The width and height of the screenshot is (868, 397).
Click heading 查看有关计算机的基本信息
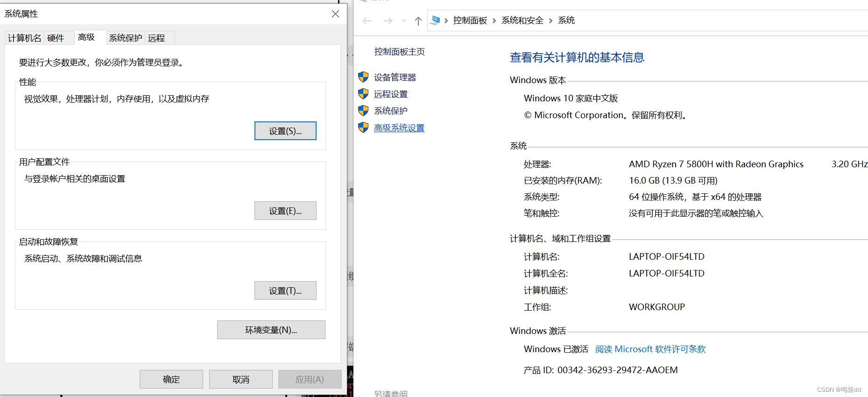577,57
